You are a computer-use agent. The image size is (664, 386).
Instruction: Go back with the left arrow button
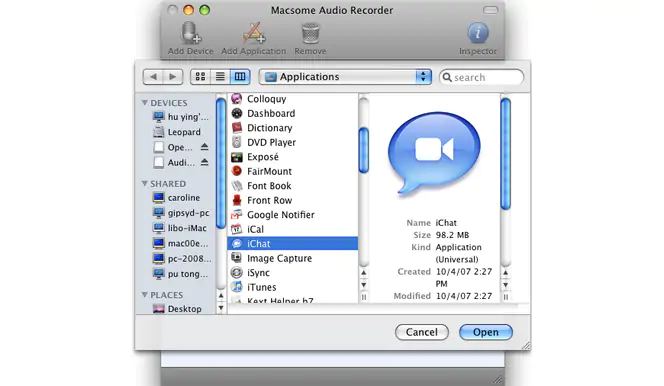pyautogui.click(x=153, y=77)
